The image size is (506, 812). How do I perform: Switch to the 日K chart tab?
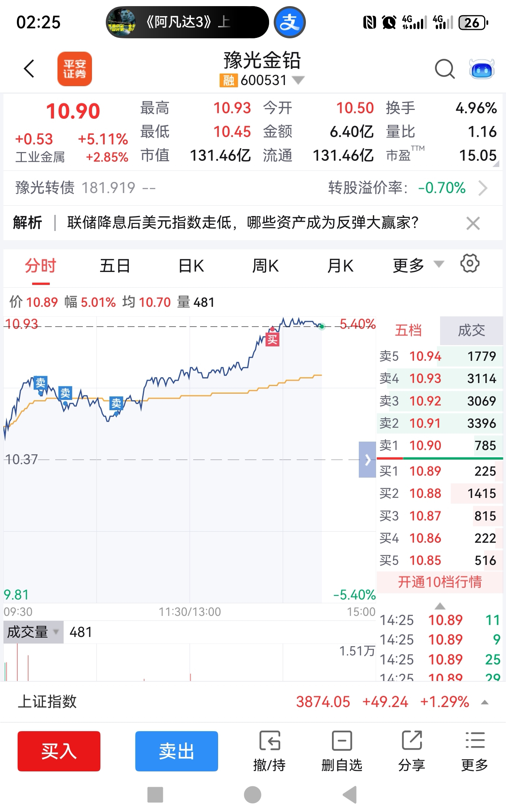point(191,265)
